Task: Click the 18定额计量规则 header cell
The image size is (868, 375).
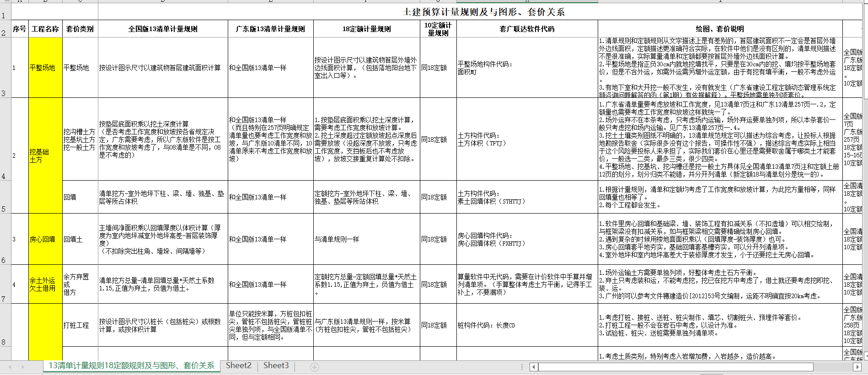Action: 367,29
